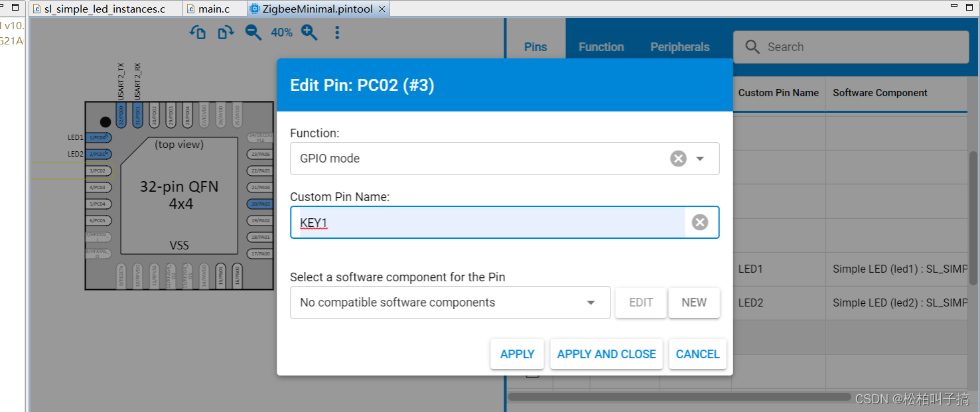Clear the Custom Pin Name using the X icon
980x412 pixels.
[700, 222]
